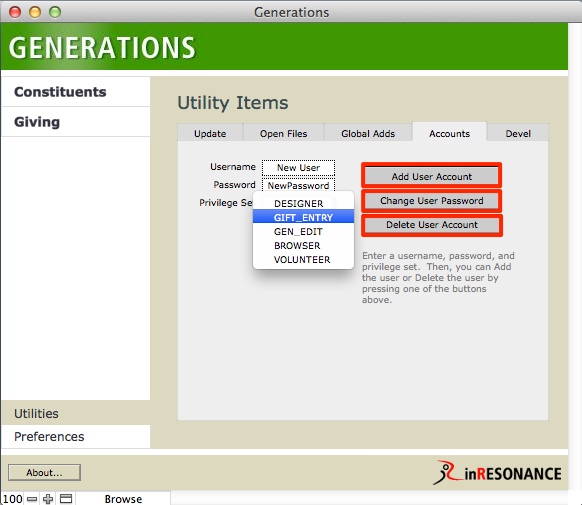Close the Generations window
Screen dimensions: 582x505
tap(15, 12)
